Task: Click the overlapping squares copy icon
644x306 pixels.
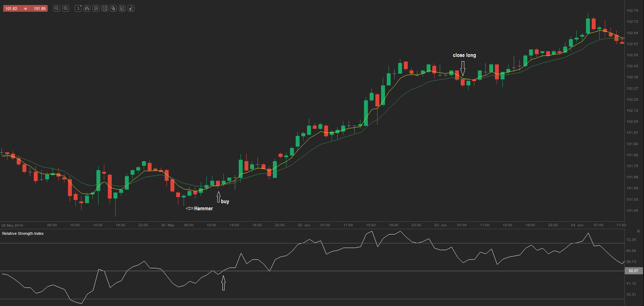Action: [x=114, y=9]
